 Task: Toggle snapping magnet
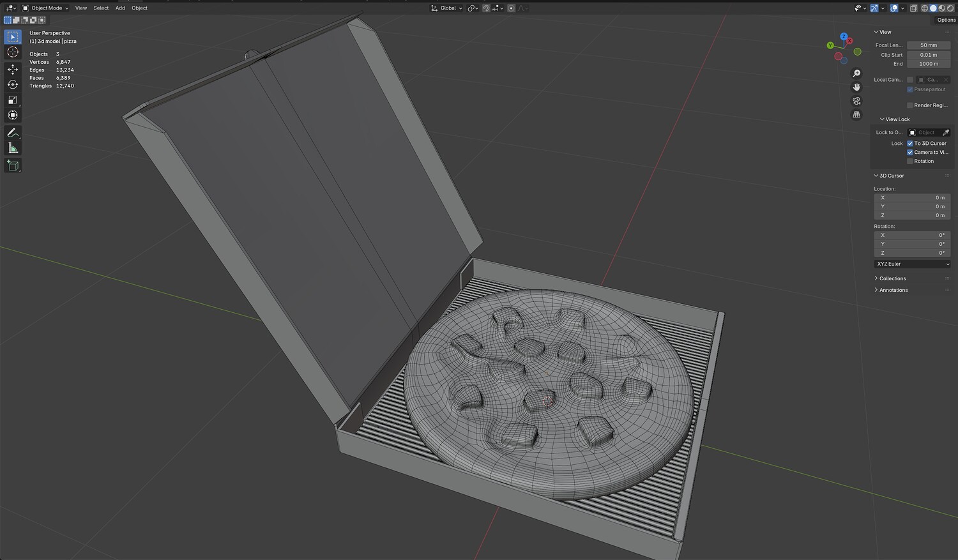(486, 8)
